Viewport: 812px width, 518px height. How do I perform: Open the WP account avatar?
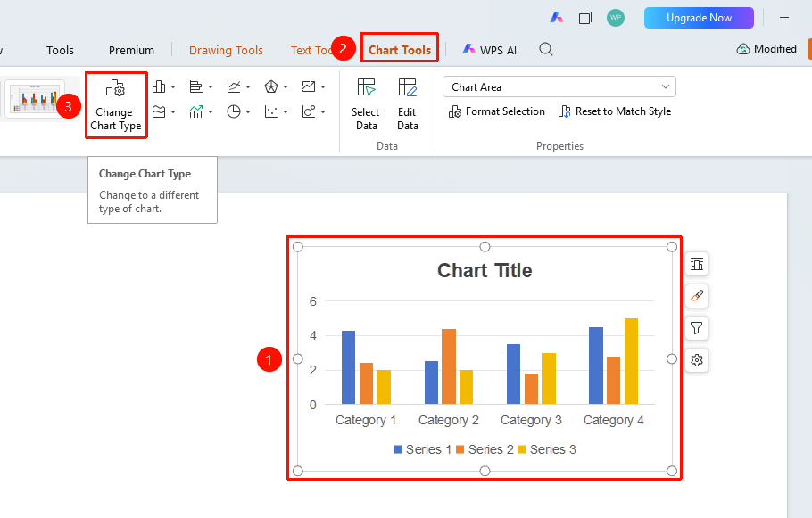pos(616,18)
